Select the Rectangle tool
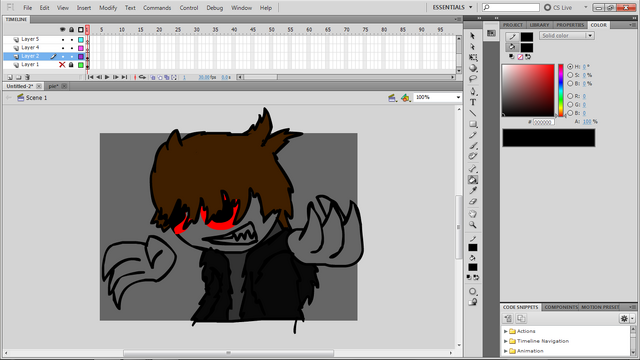 [473, 124]
